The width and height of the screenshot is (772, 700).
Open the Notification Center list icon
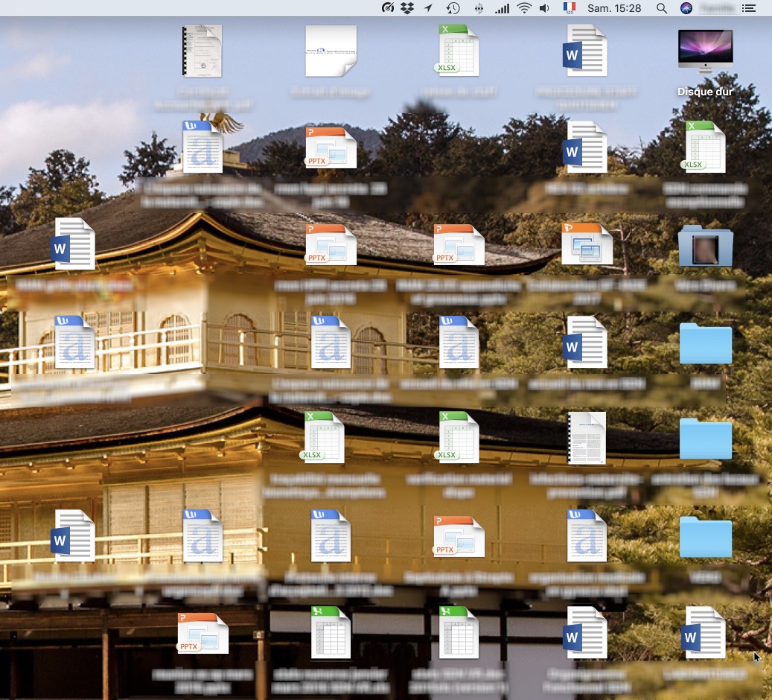point(749,8)
